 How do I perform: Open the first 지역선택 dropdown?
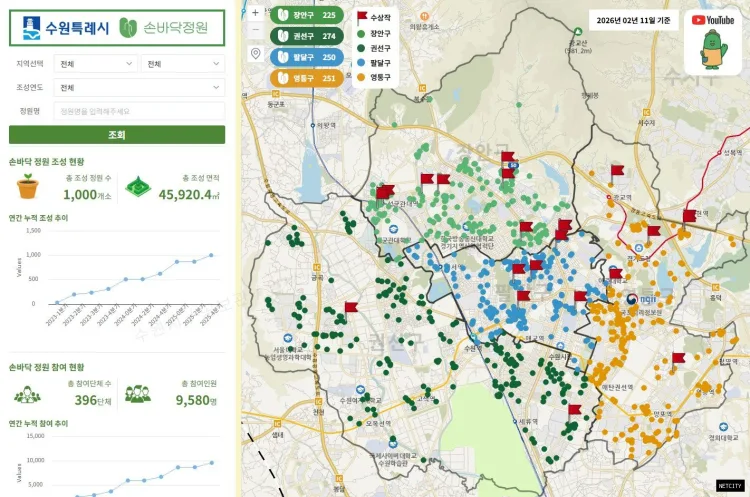(96, 63)
